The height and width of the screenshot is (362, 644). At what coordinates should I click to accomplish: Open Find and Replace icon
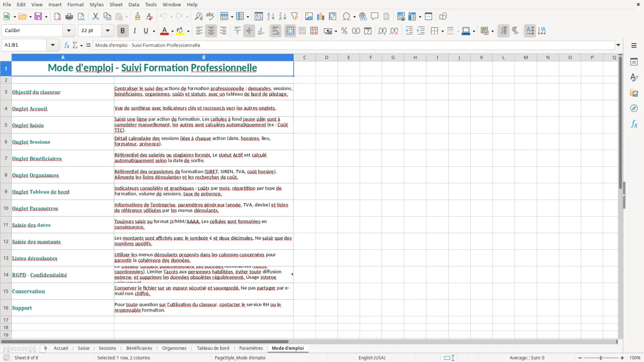coord(199,17)
